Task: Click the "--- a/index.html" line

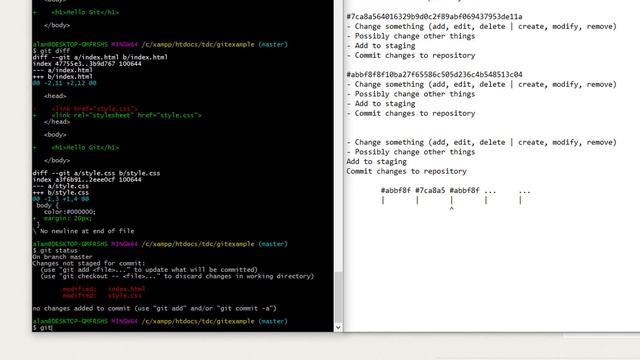Action: coord(62,70)
